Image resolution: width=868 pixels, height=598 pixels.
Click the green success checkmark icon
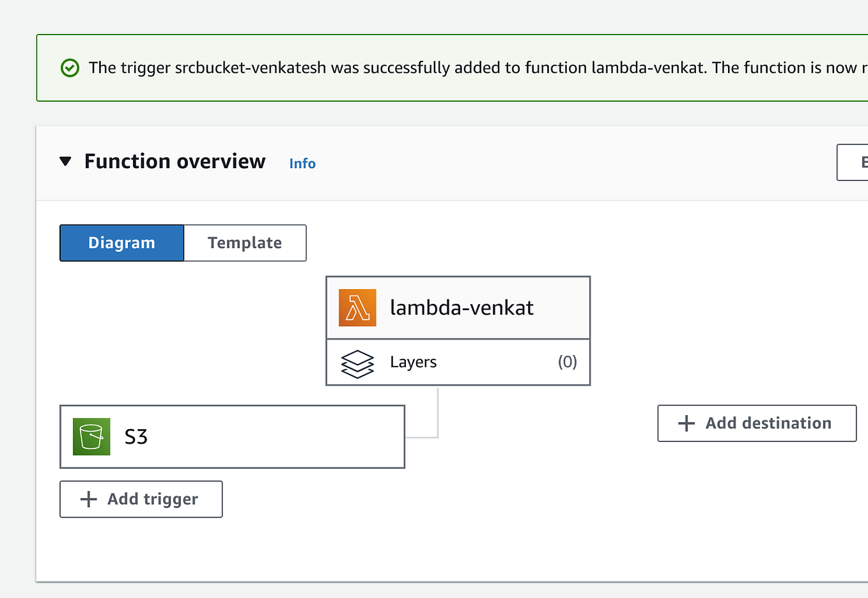click(x=70, y=68)
